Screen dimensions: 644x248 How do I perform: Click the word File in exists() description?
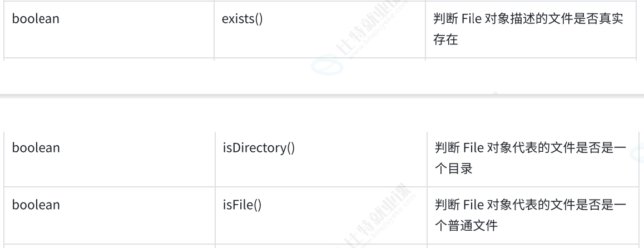(x=472, y=19)
